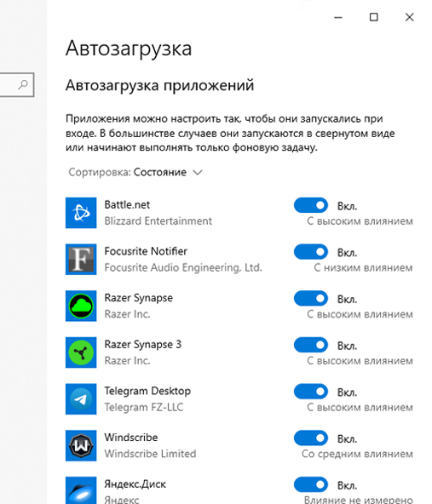This screenshot has height=504, width=432.
Task: Click the Яндекс.Диск icon
Action: point(81,490)
